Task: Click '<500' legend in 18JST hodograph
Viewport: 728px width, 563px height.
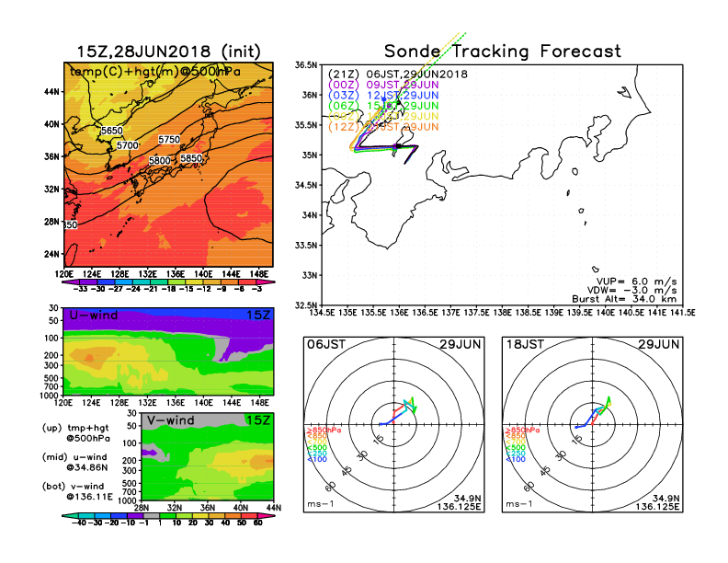Action: click(516, 448)
